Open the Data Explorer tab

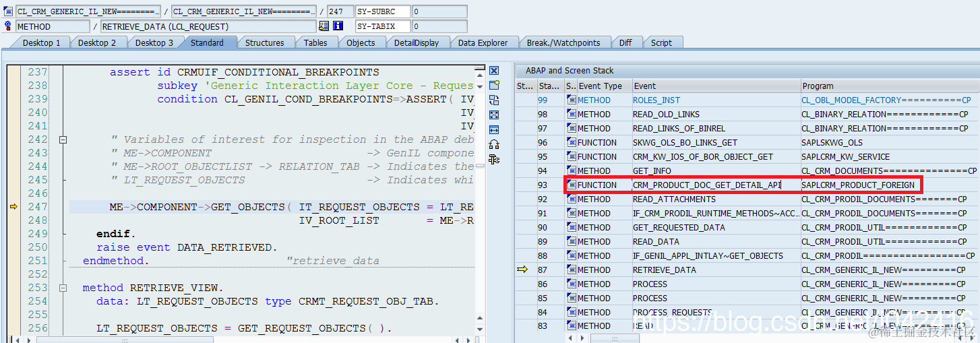483,42
